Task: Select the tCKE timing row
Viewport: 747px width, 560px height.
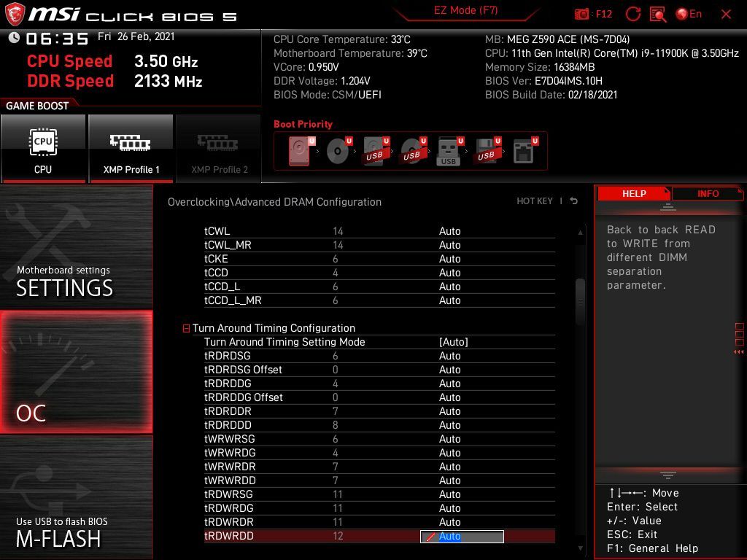Action: [x=379, y=259]
